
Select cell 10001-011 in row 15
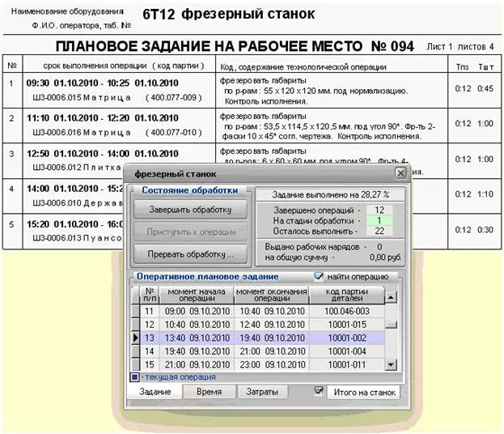pos(347,364)
